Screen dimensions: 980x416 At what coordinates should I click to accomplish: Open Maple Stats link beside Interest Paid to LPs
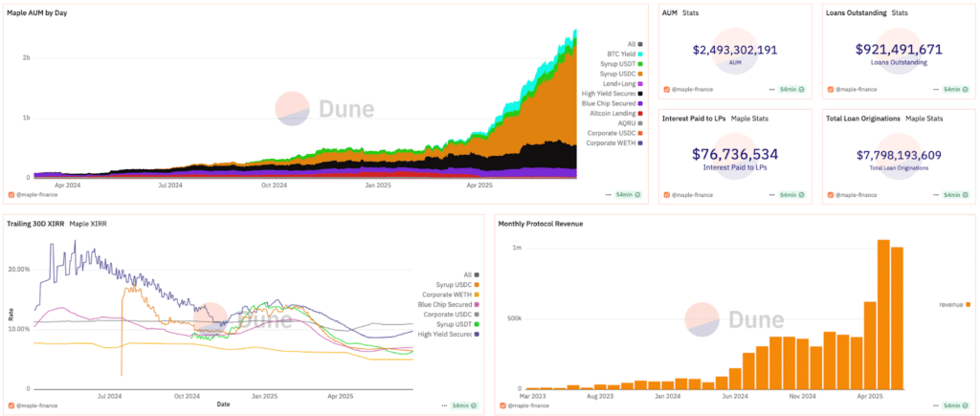point(750,118)
